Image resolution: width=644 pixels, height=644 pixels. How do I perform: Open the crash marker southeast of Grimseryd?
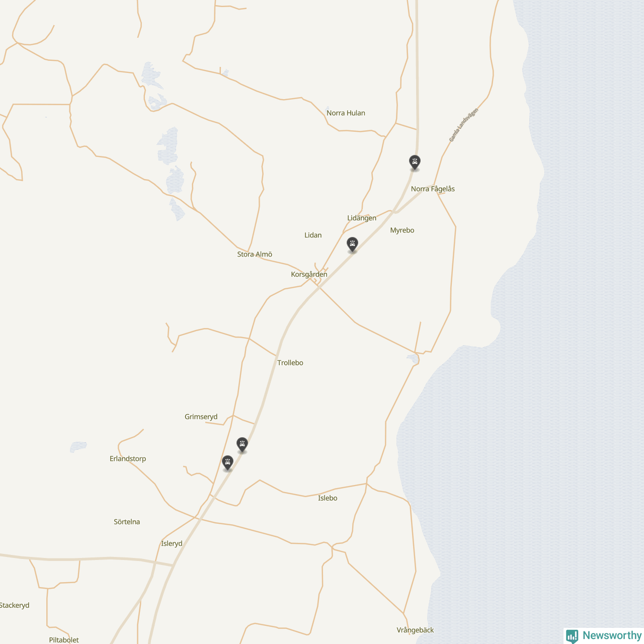(x=242, y=445)
